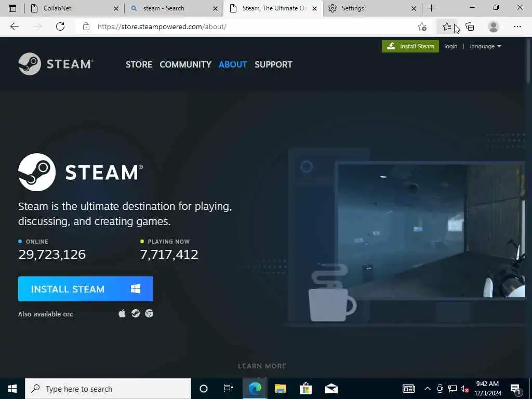Image resolution: width=532 pixels, height=399 pixels.
Task: Open the SUPPORT menu item
Action: pyautogui.click(x=273, y=64)
